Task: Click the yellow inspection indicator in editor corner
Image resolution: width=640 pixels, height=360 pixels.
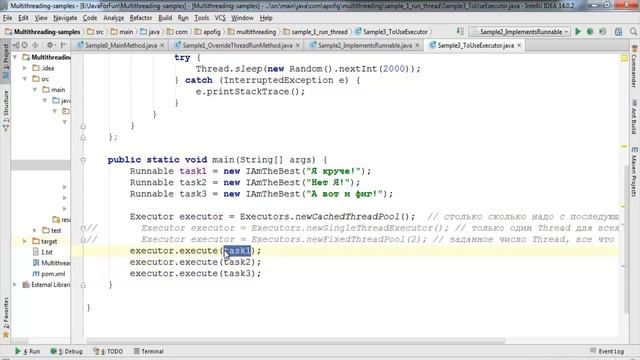Action: [x=624, y=58]
